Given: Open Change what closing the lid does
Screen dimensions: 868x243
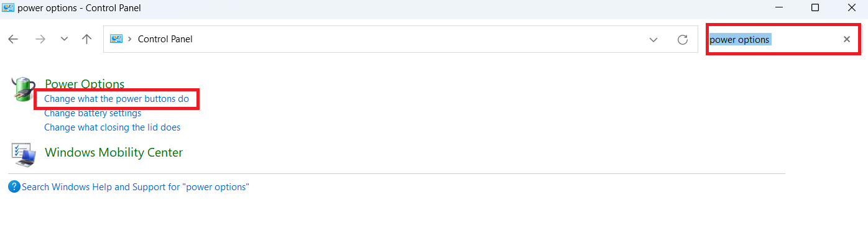Looking at the screenshot, I should pos(112,127).
